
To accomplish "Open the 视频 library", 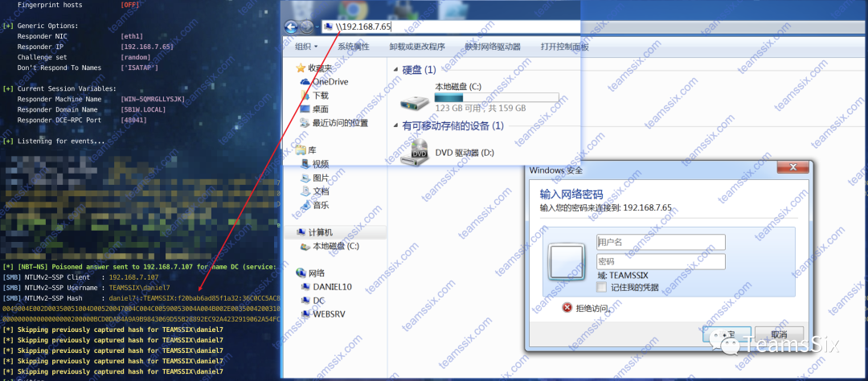I will click(314, 164).
